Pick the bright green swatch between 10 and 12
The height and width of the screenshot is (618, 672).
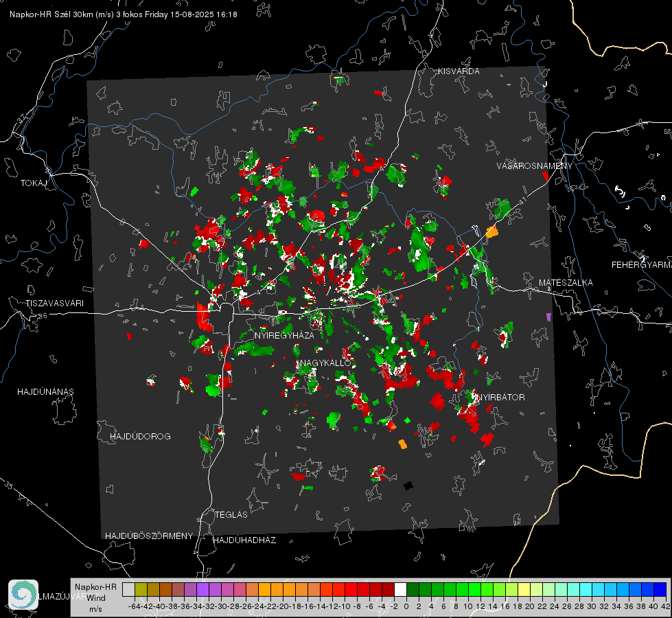pos(474,589)
